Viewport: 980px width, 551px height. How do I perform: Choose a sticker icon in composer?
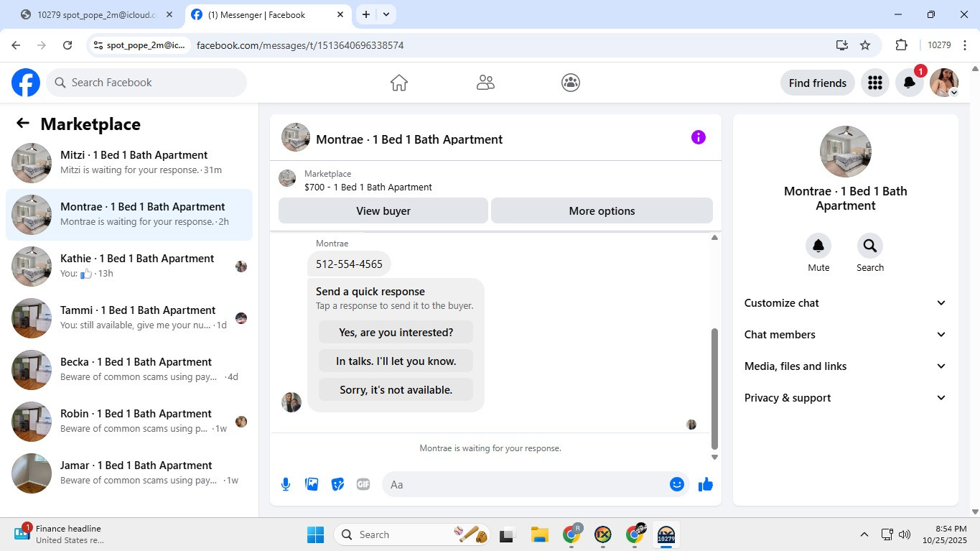point(337,484)
